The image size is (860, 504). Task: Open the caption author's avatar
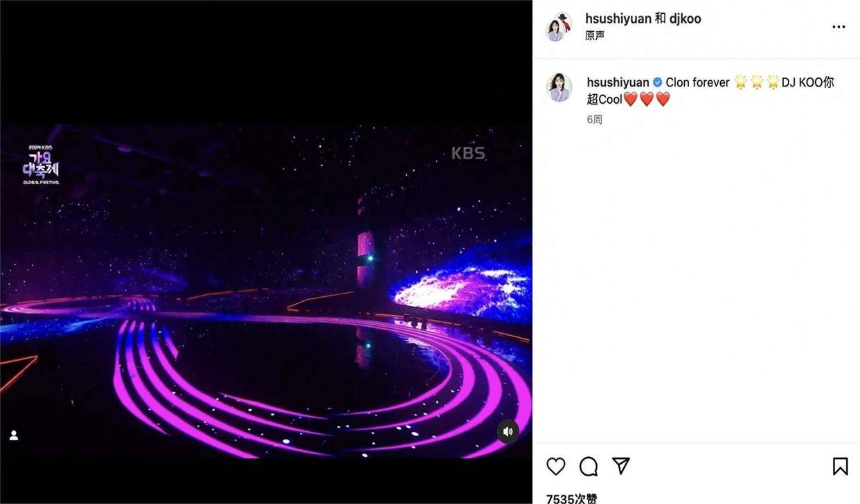tap(559, 88)
